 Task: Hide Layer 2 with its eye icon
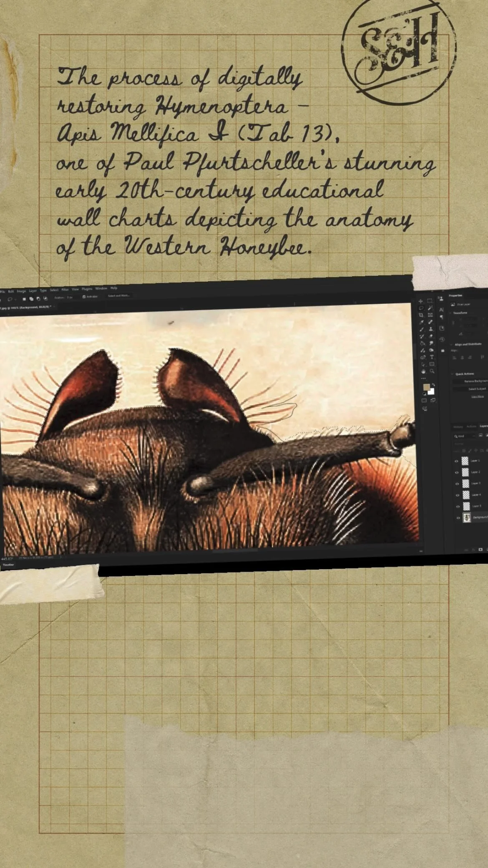click(457, 472)
